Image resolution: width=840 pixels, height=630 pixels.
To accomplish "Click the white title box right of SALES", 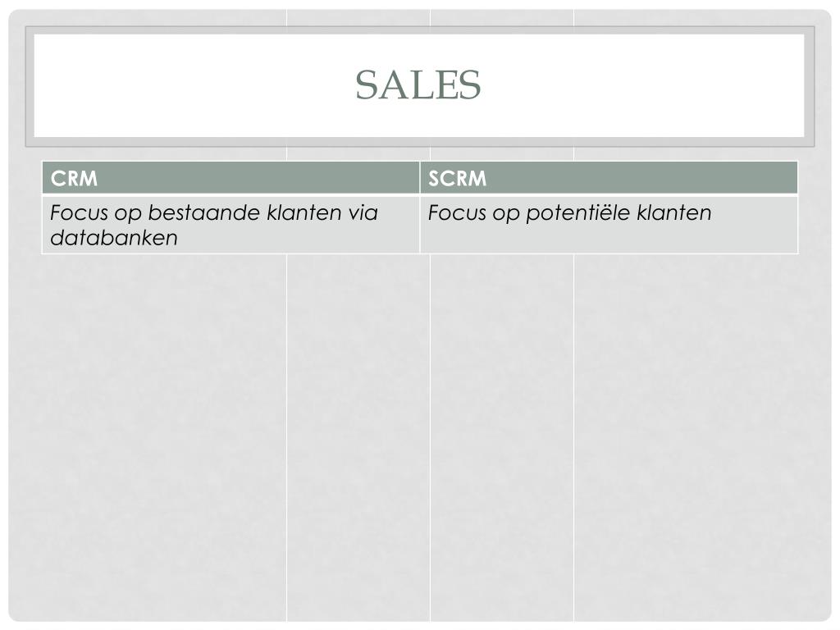I will tap(643, 84).
